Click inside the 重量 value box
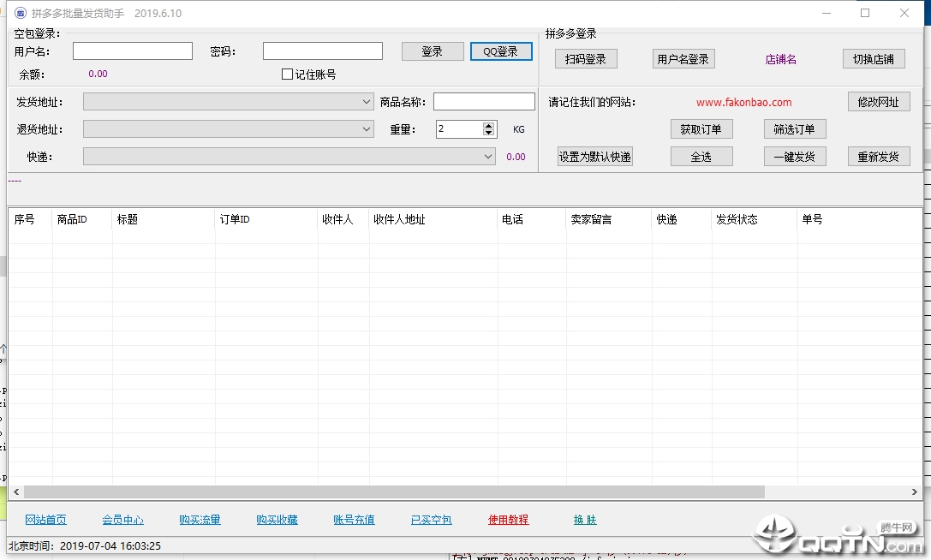The width and height of the screenshot is (931, 560). (x=459, y=128)
